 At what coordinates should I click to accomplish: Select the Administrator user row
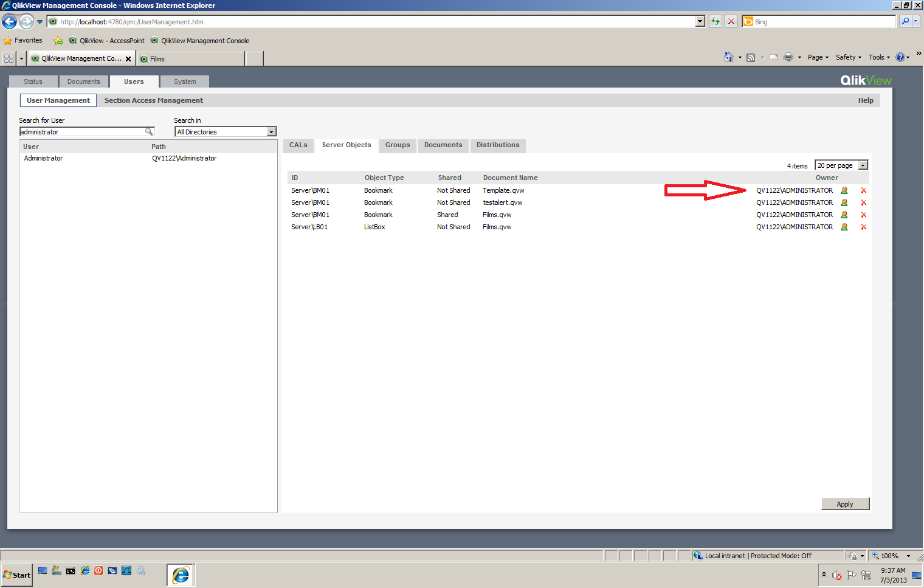[148, 158]
